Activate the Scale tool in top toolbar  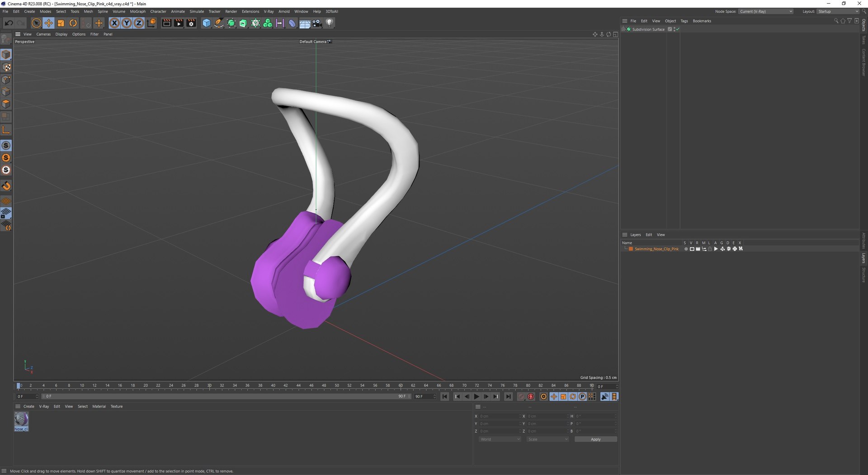(61, 23)
